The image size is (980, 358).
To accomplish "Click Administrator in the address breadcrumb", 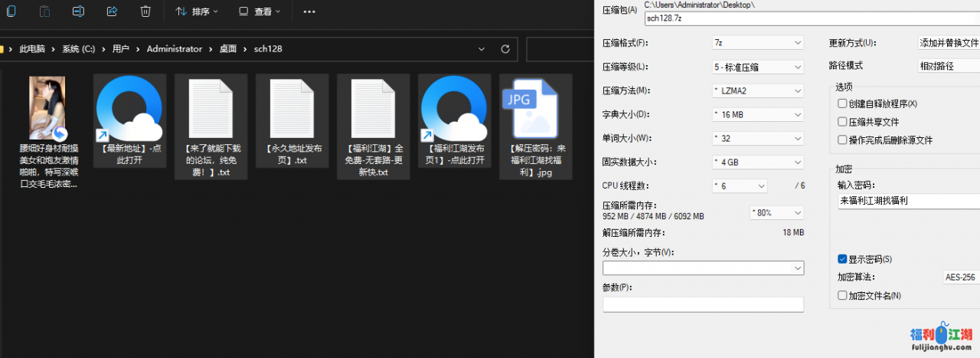I will (x=175, y=49).
